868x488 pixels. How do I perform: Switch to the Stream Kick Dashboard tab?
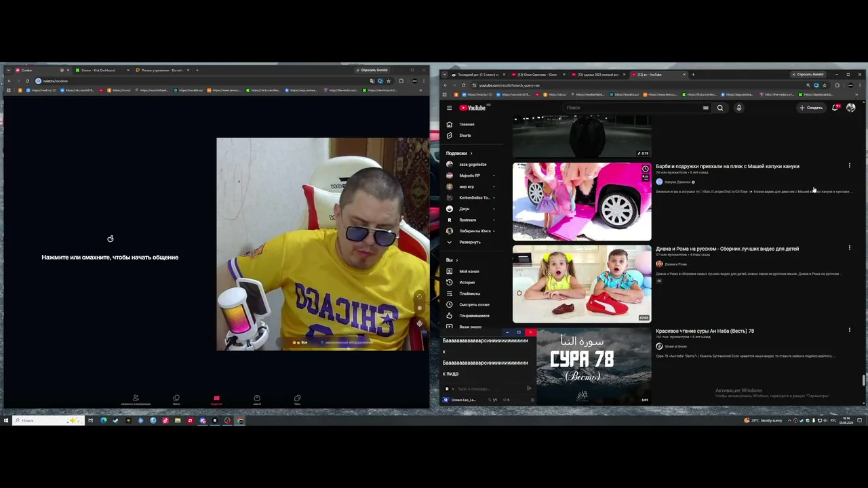tap(100, 70)
